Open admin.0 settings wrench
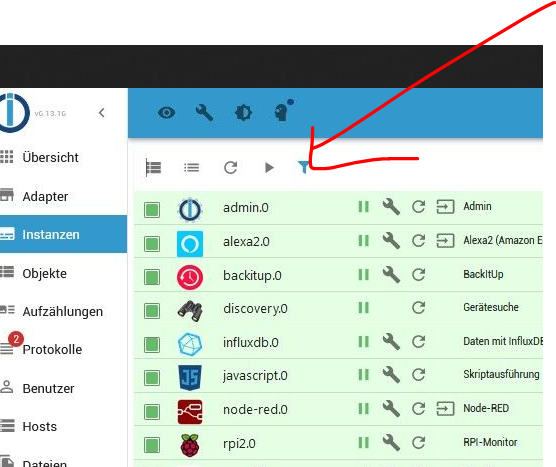This screenshot has width=556, height=467. [391, 206]
